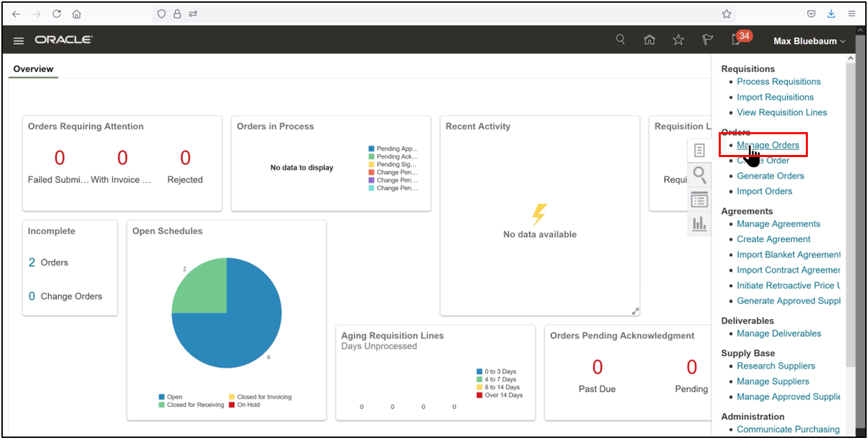Open the navigation hamburger menu
868x440 pixels.
pos(19,40)
